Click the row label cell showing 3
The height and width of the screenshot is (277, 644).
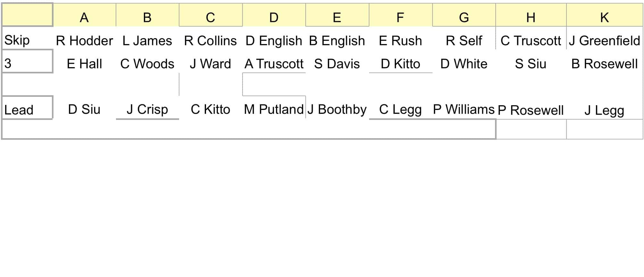click(x=27, y=63)
